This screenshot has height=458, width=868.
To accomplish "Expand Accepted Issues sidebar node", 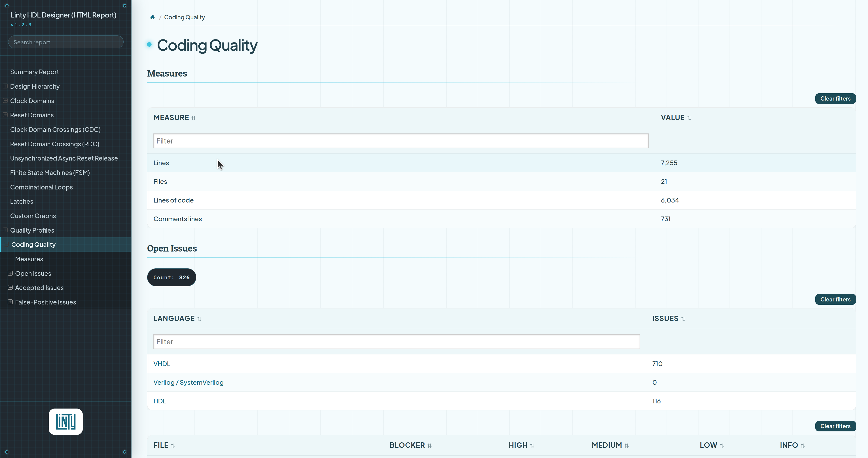I will click(10, 287).
